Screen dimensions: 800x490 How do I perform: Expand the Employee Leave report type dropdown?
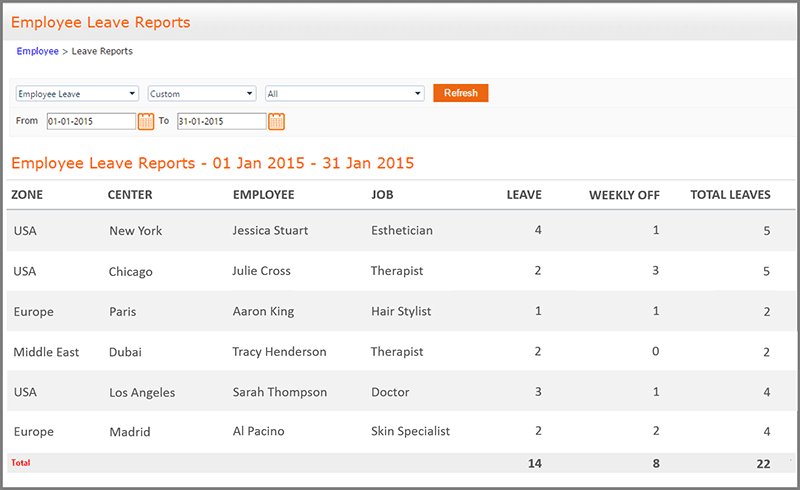(x=77, y=93)
